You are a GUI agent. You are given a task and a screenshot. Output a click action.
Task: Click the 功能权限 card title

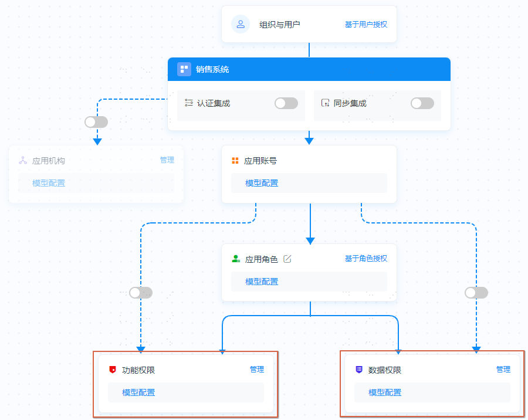coord(138,370)
